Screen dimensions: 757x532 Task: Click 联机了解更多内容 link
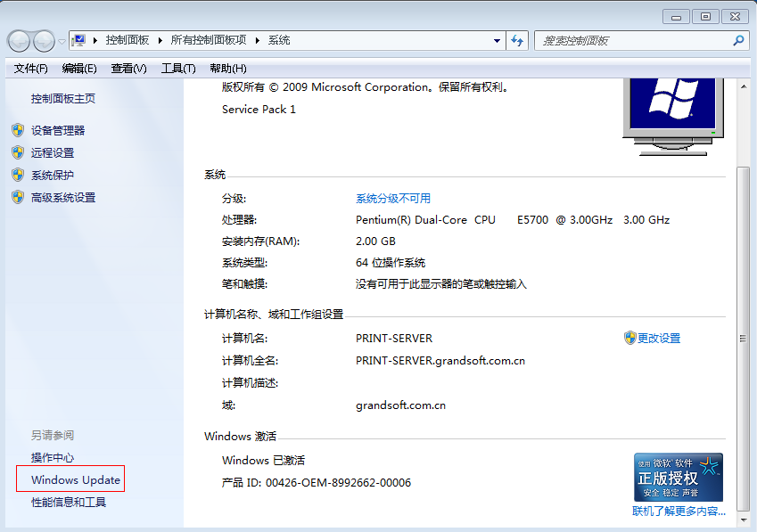[x=679, y=512]
